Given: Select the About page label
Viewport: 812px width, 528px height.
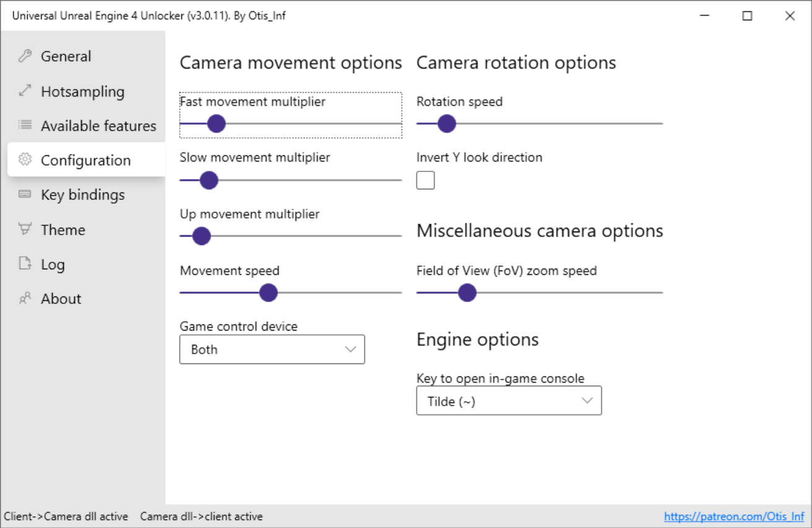Looking at the screenshot, I should 61,299.
